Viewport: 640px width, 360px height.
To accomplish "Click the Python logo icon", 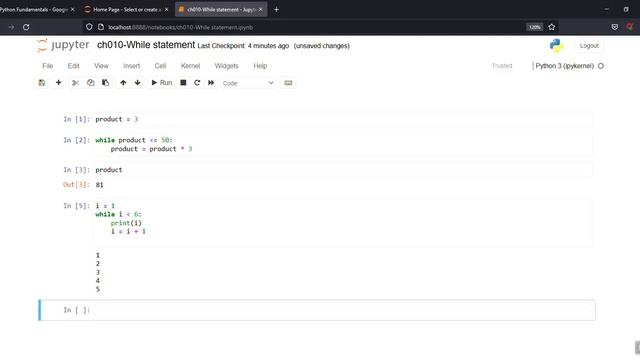I will pos(556,46).
